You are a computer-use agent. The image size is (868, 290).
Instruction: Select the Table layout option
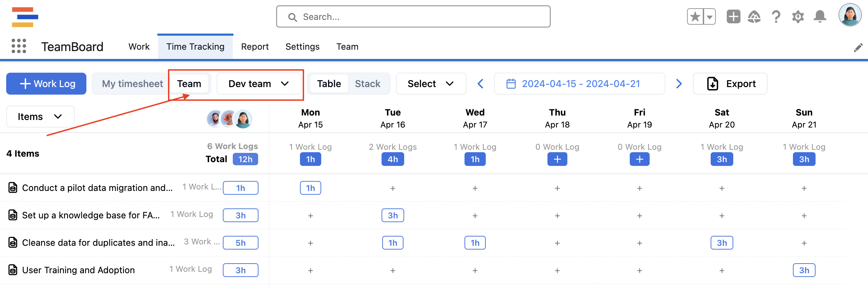click(329, 84)
